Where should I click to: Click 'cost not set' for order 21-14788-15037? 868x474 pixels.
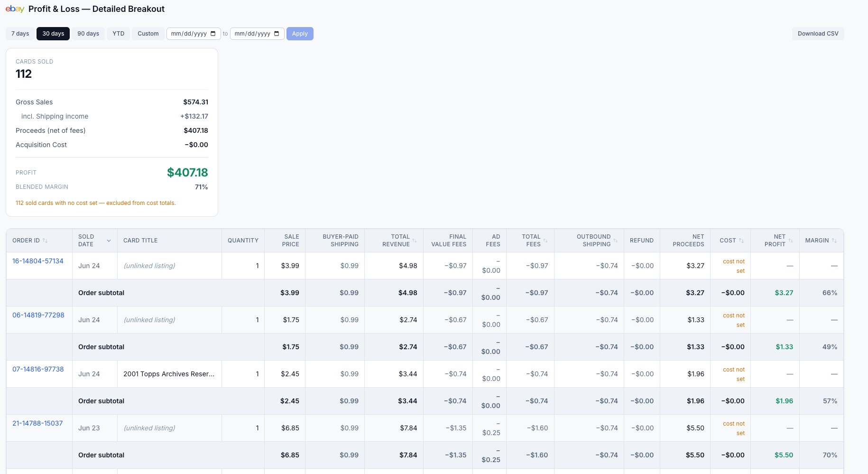pyautogui.click(x=734, y=428)
